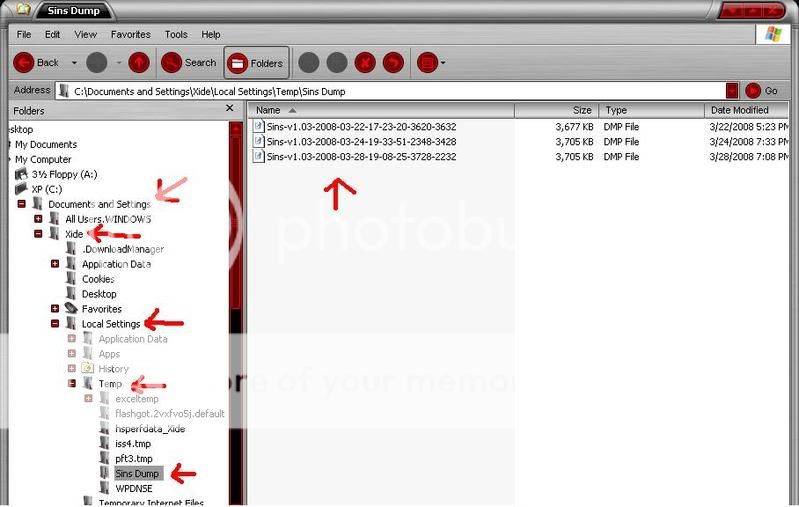The height and width of the screenshot is (507, 799).
Task: Click the folder tree vertical scrollbar
Action: point(236,313)
